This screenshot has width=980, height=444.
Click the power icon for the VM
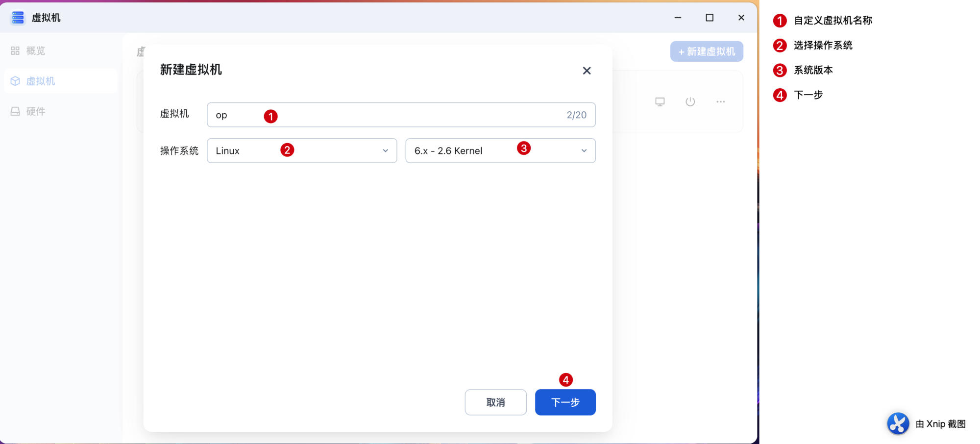coord(690,102)
